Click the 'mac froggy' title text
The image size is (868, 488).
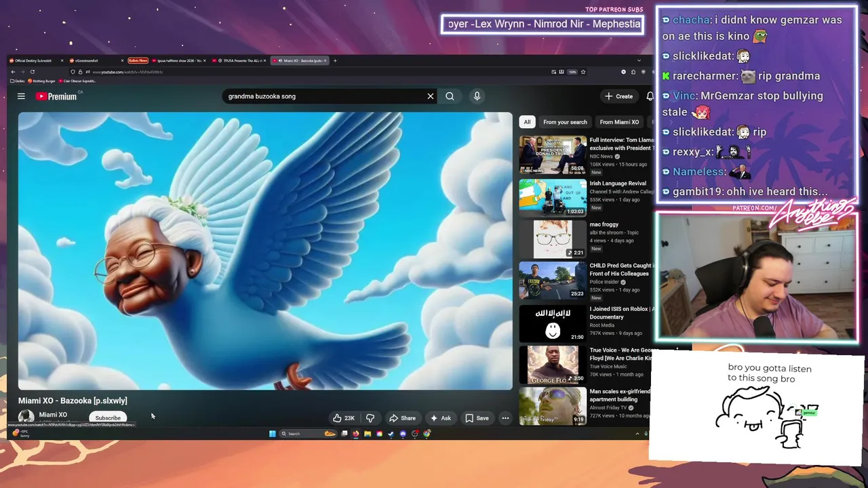click(604, 224)
